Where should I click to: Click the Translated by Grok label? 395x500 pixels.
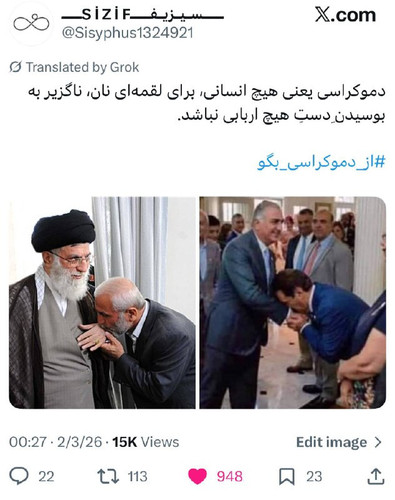coord(82,67)
